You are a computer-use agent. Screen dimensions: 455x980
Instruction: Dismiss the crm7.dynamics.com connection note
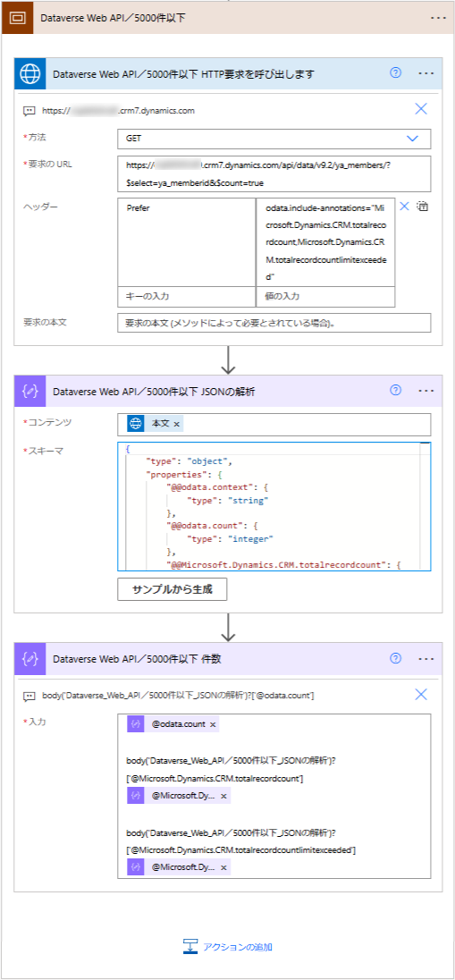click(421, 109)
